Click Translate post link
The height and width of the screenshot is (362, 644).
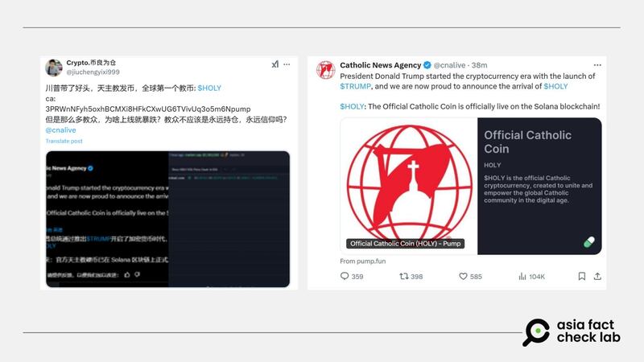64,141
